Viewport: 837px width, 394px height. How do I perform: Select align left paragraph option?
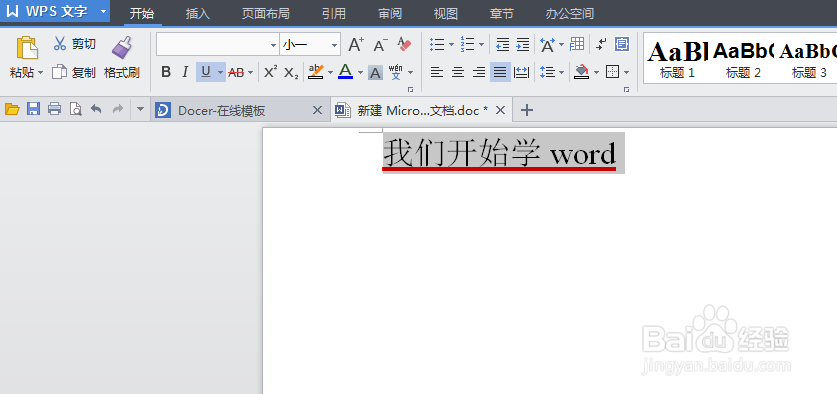click(437, 72)
